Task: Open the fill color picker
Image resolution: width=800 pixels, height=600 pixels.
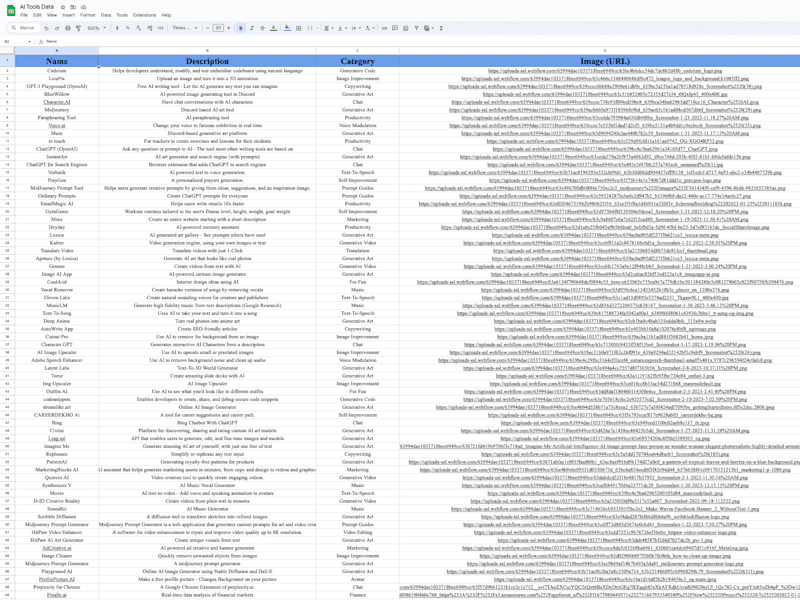Action: (x=288, y=28)
